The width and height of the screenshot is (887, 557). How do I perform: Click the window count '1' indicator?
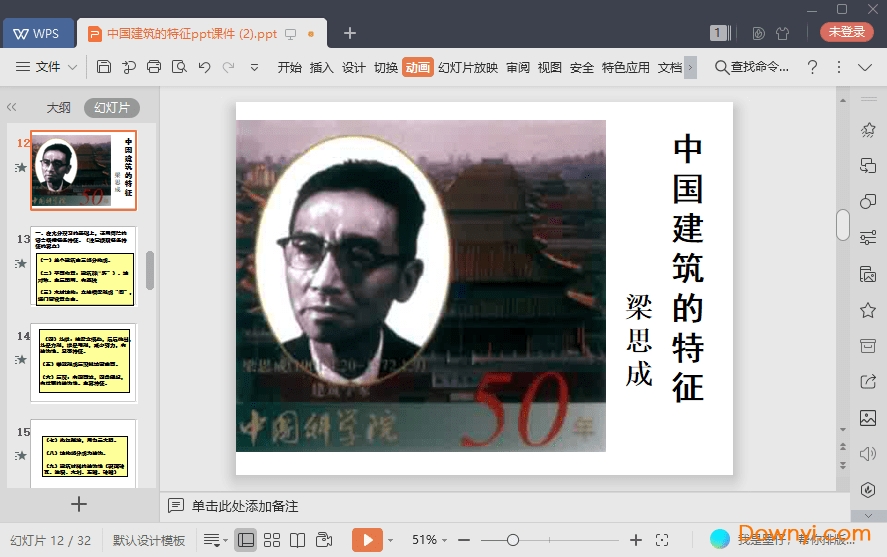click(720, 33)
